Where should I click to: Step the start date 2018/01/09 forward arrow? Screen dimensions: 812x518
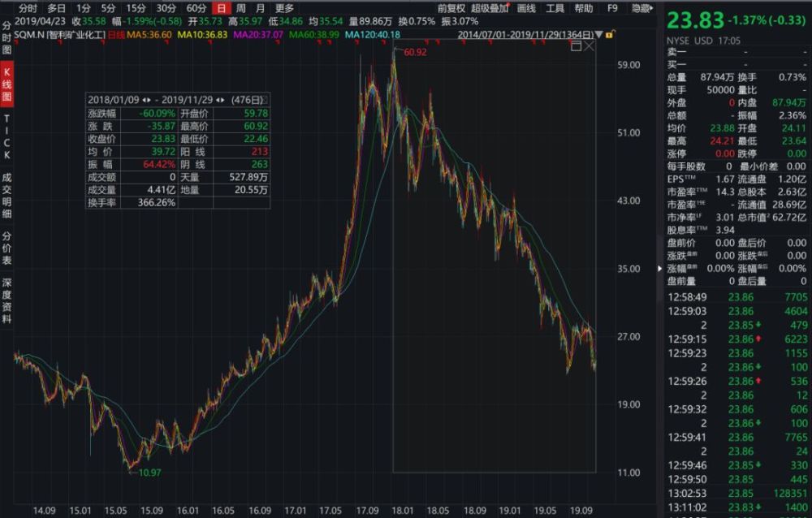coord(149,100)
